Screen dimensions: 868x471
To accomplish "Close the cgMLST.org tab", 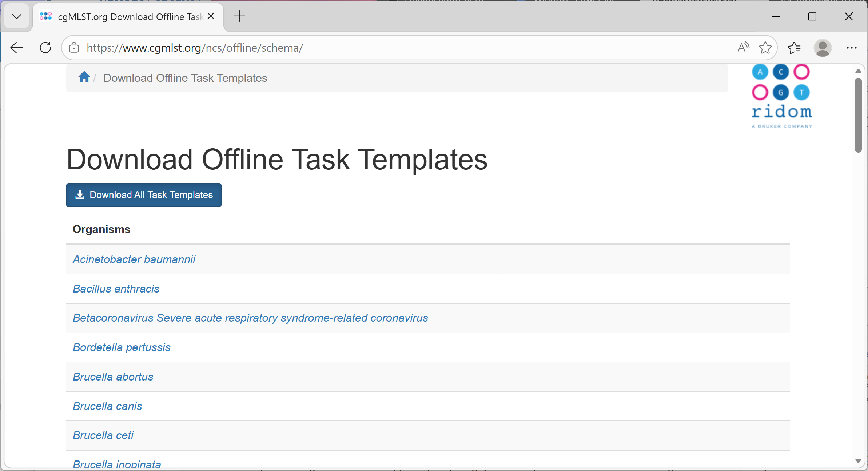I will [211, 16].
